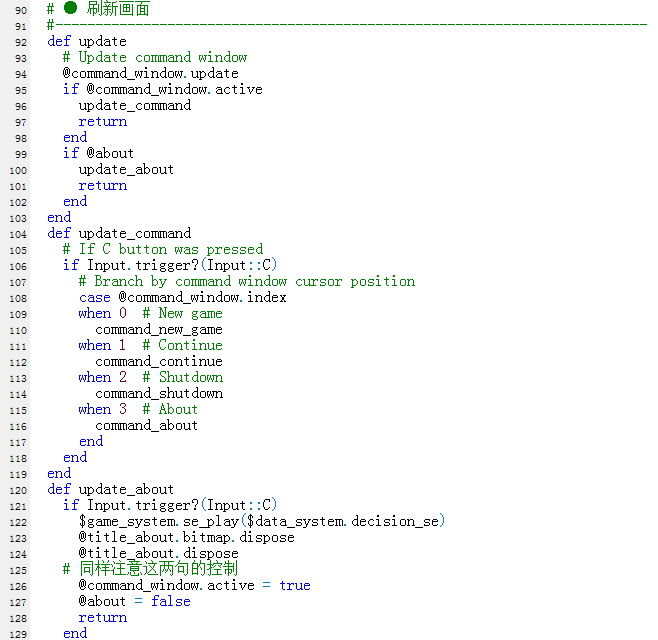The height and width of the screenshot is (640, 658).
Task: Click '# Branch by command window cursor position' comment
Action: coord(247,282)
